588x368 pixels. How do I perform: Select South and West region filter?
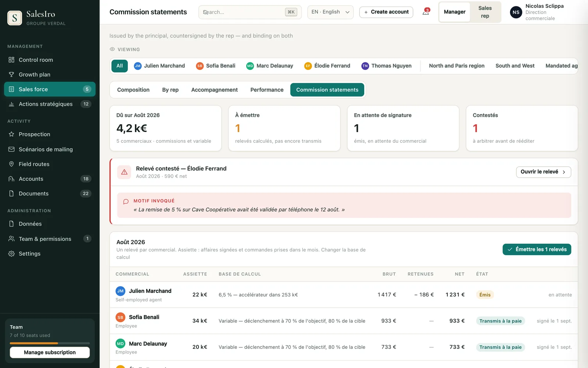click(515, 66)
